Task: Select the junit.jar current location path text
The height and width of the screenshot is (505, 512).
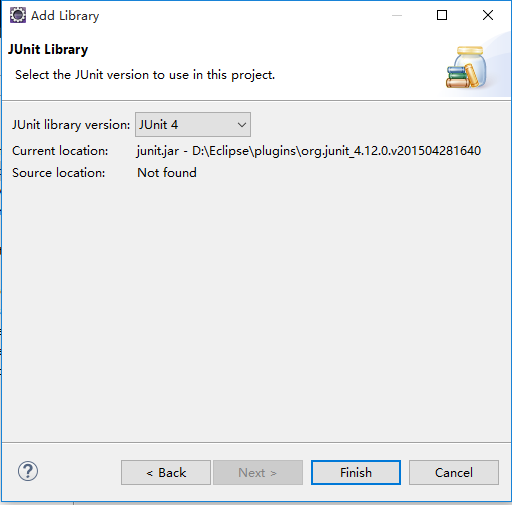Action: tap(309, 151)
